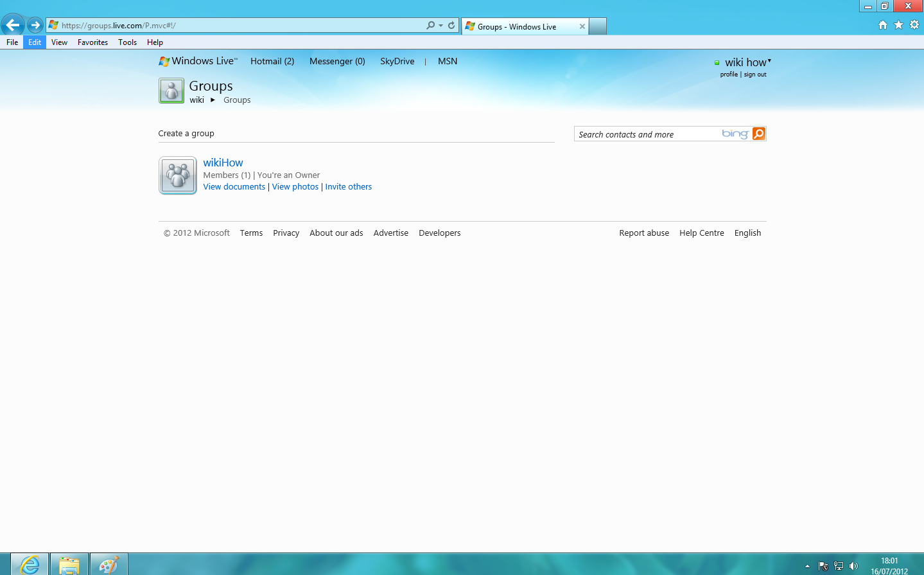This screenshot has height=575, width=924.
Task: Open the View menu
Action: tap(59, 42)
